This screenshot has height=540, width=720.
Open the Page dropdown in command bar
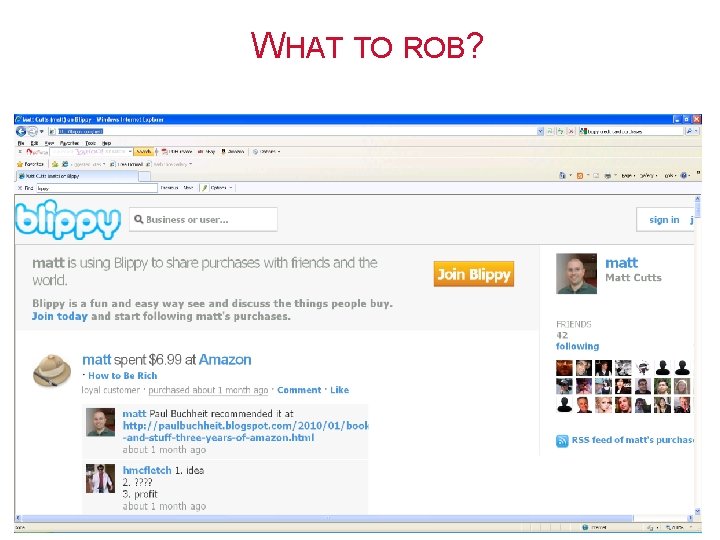click(x=628, y=175)
